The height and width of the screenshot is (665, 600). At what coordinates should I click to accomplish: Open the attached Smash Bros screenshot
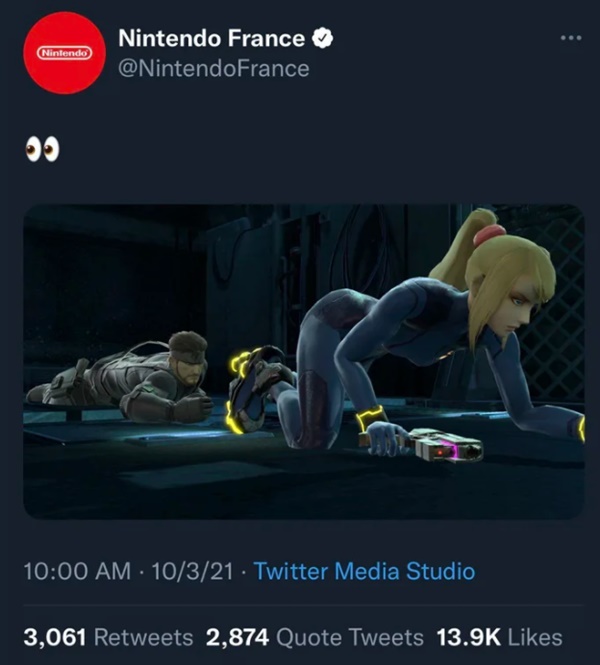click(x=303, y=361)
